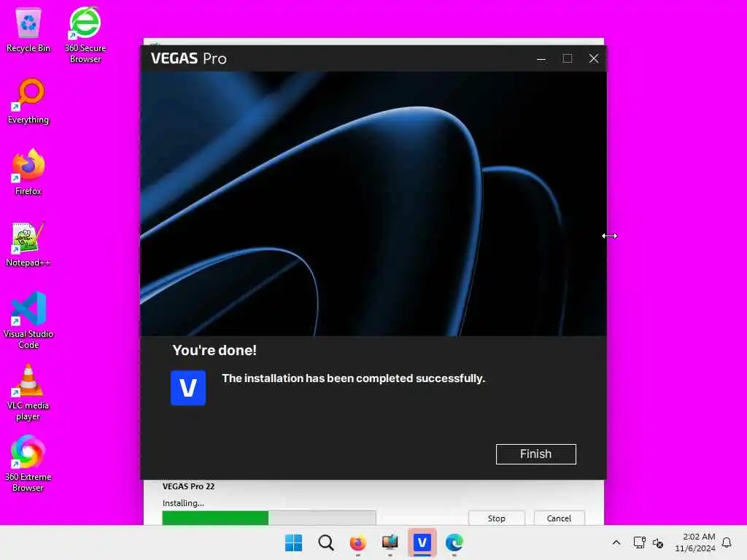Switch to Firefox in the taskbar
This screenshot has width=747, height=560.
(357, 542)
